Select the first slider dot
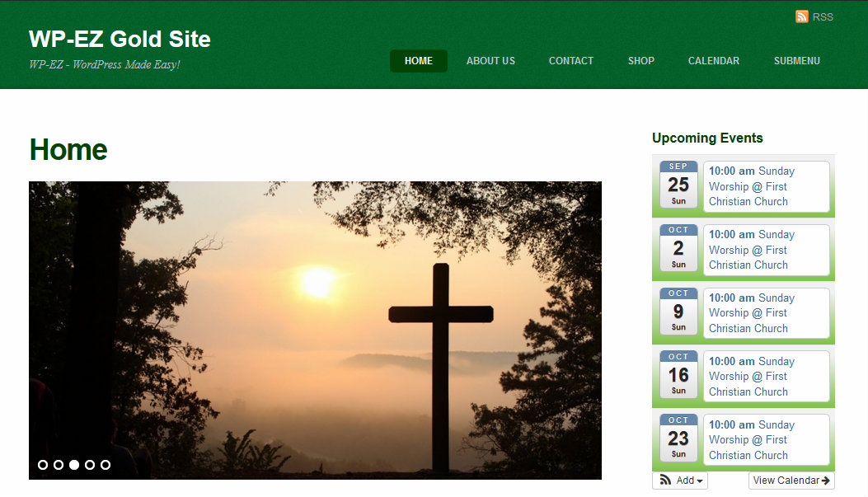This screenshot has height=497, width=868. pos(43,465)
